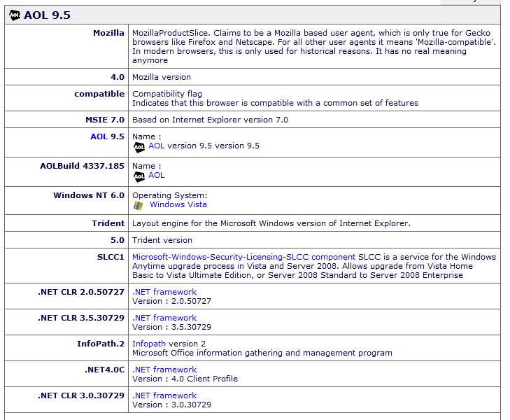Screen dimensions: 510x420
Task: Open .NET framework link for version 2.0.50727
Action: 164,292
